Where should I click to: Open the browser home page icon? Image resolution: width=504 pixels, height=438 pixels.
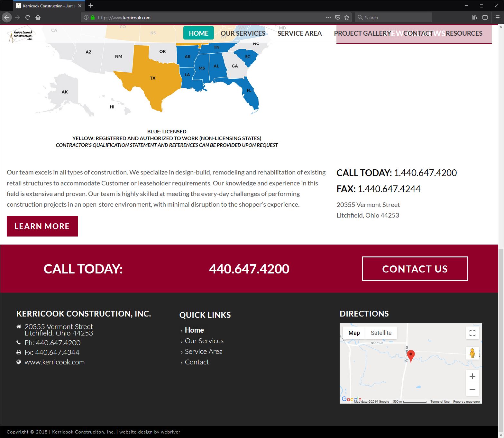[x=38, y=17]
